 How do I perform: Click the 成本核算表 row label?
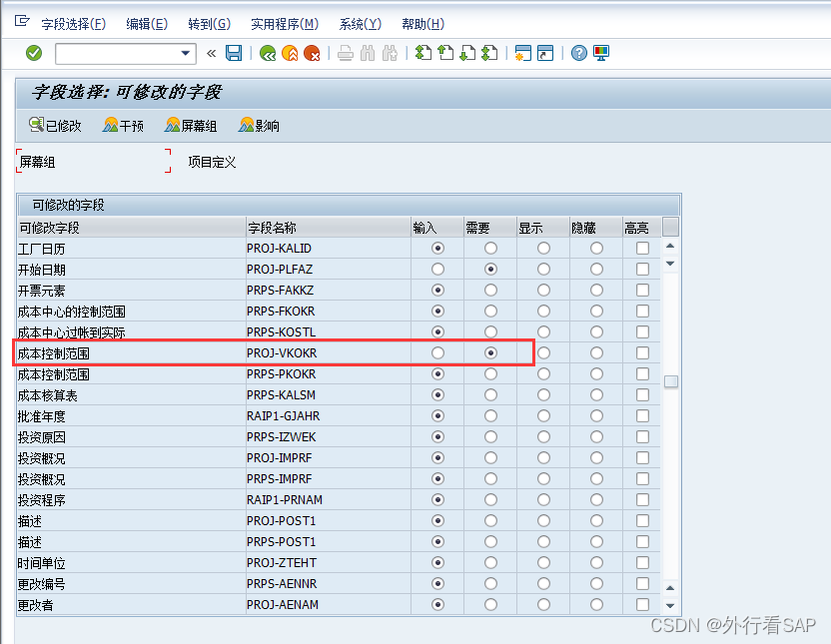(x=47, y=395)
